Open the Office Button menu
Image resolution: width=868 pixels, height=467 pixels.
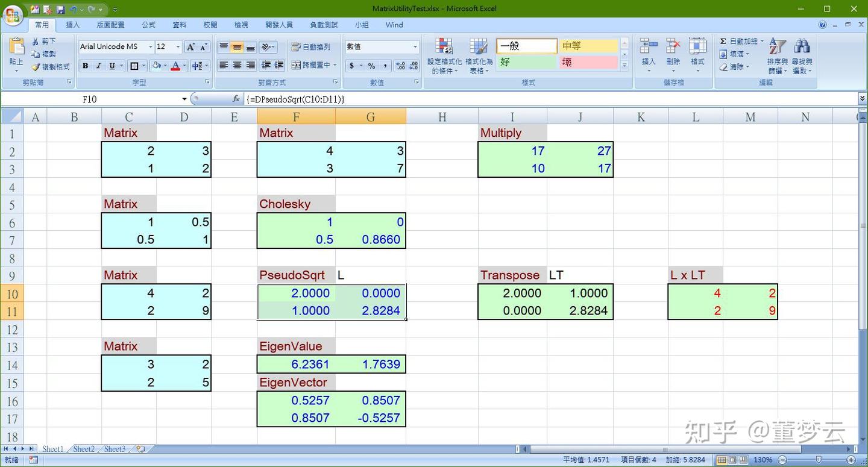pyautogui.click(x=13, y=16)
